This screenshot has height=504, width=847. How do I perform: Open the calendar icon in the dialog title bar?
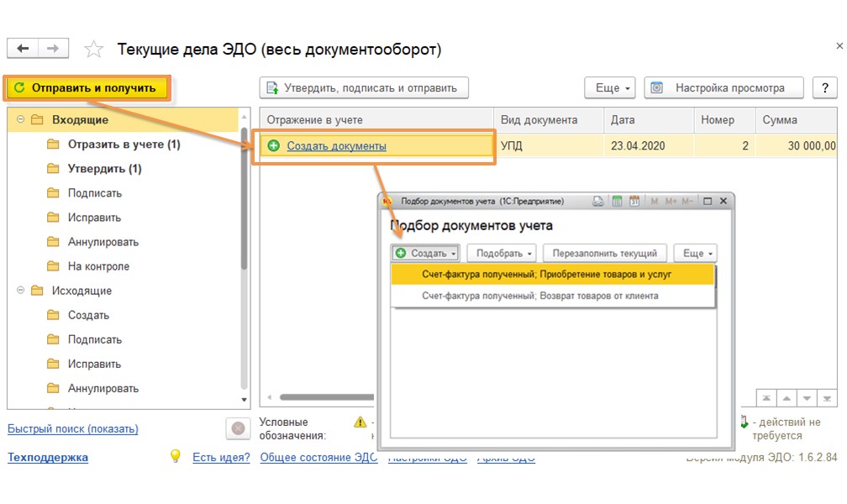pos(634,202)
